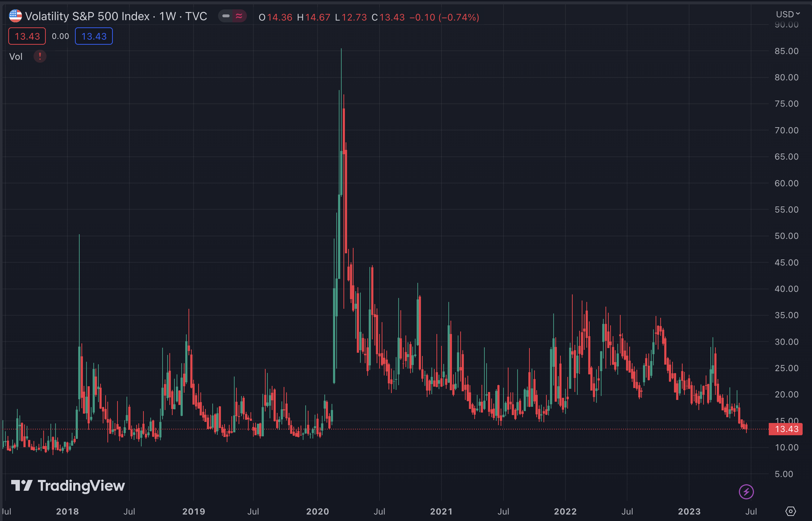Click the red 13.43 price axis label

pos(786,429)
